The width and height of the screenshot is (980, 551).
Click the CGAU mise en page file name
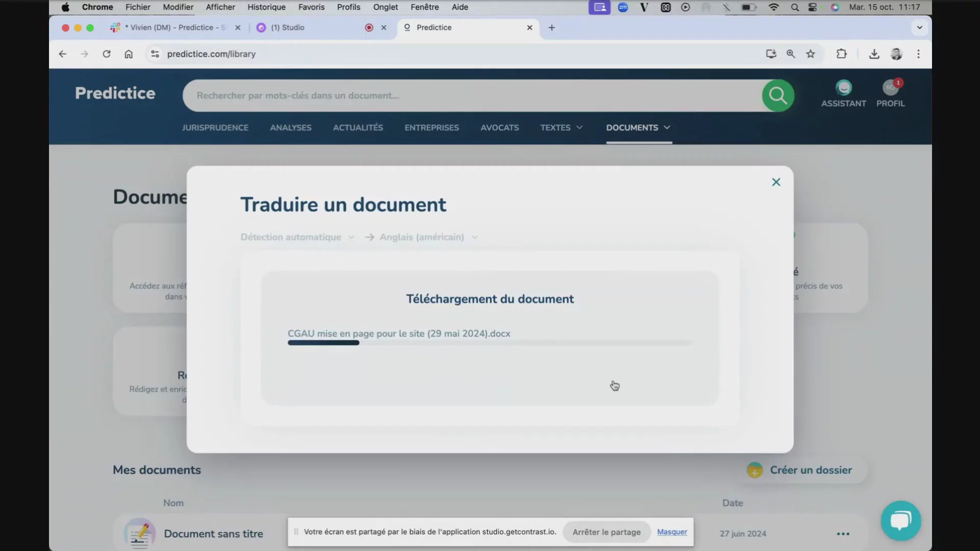[x=399, y=333]
